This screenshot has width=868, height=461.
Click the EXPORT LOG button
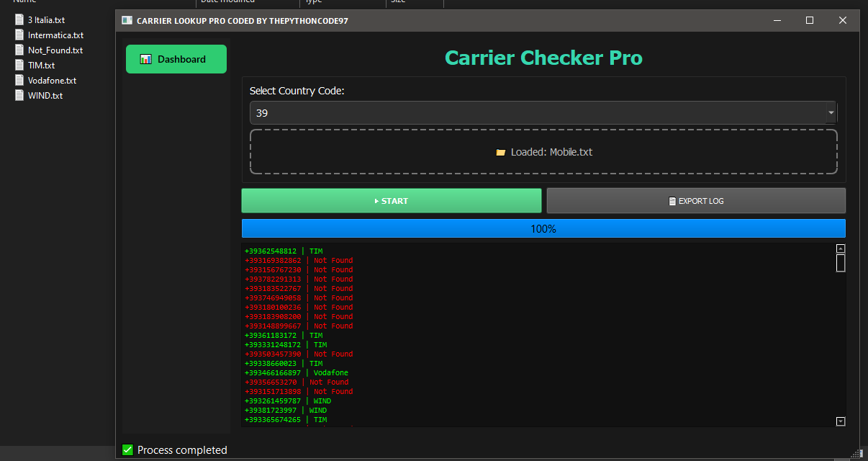click(696, 201)
